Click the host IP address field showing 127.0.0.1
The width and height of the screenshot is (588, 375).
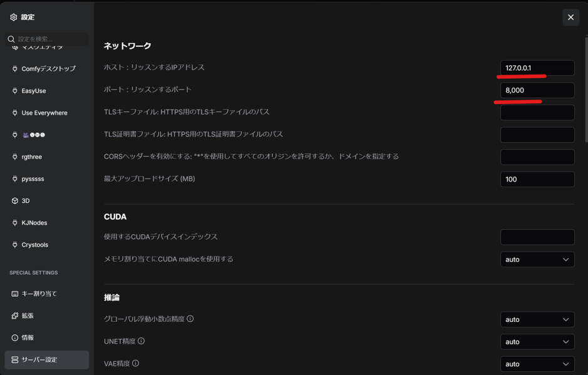537,68
